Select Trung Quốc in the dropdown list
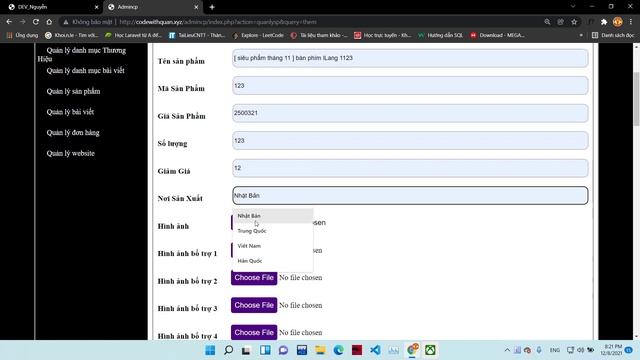Viewport: 640px width, 360px height. [273, 231]
